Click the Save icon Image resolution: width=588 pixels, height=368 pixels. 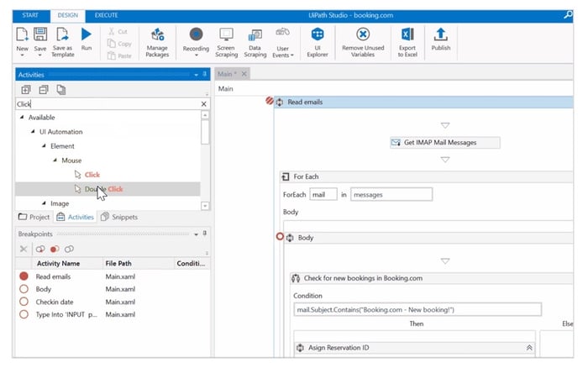click(40, 34)
